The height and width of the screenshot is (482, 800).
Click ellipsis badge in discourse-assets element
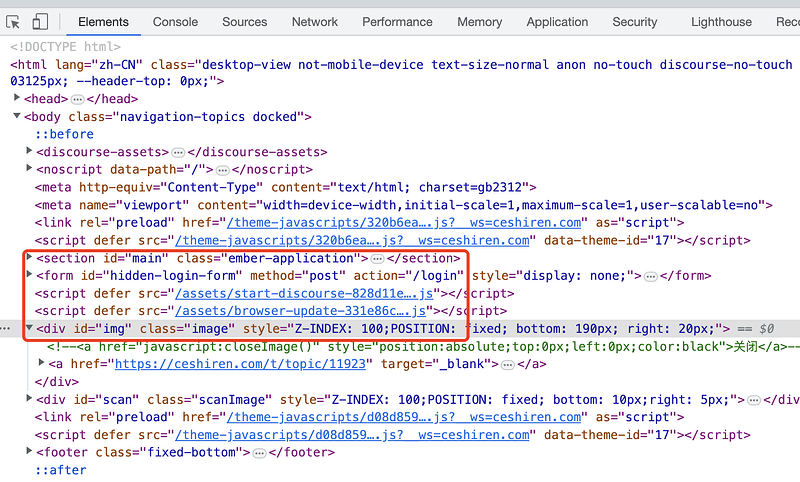(x=178, y=153)
